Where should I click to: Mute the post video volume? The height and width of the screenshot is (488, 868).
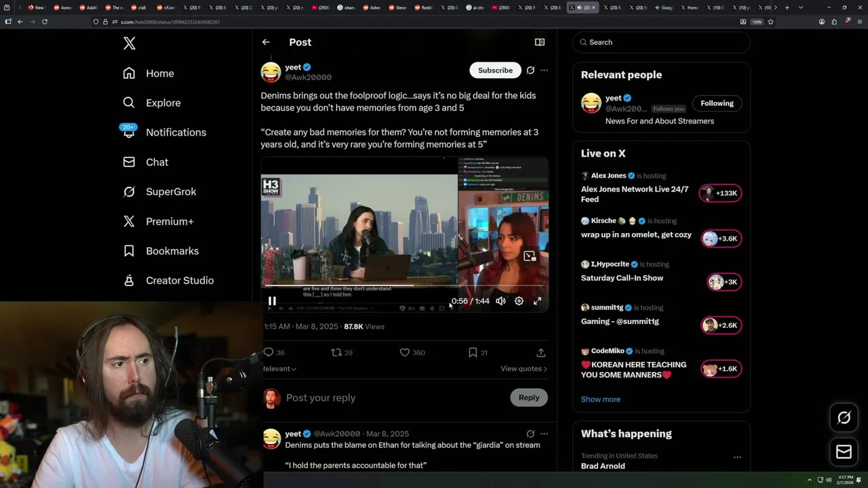[x=500, y=301]
